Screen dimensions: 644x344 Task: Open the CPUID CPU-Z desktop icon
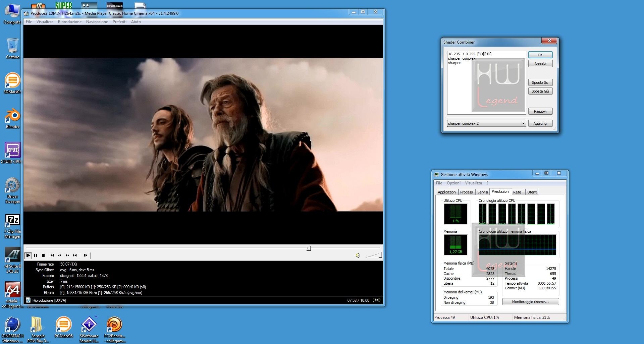click(12, 153)
